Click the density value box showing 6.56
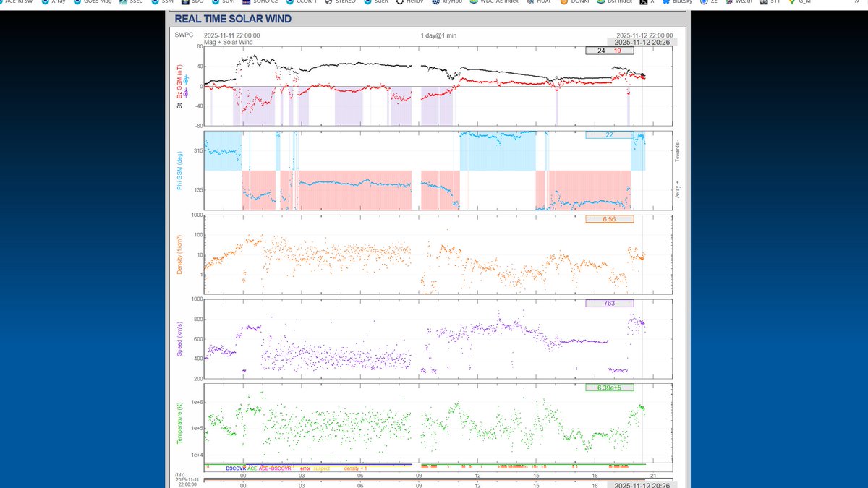Viewport: 868px width, 488px height. point(610,219)
